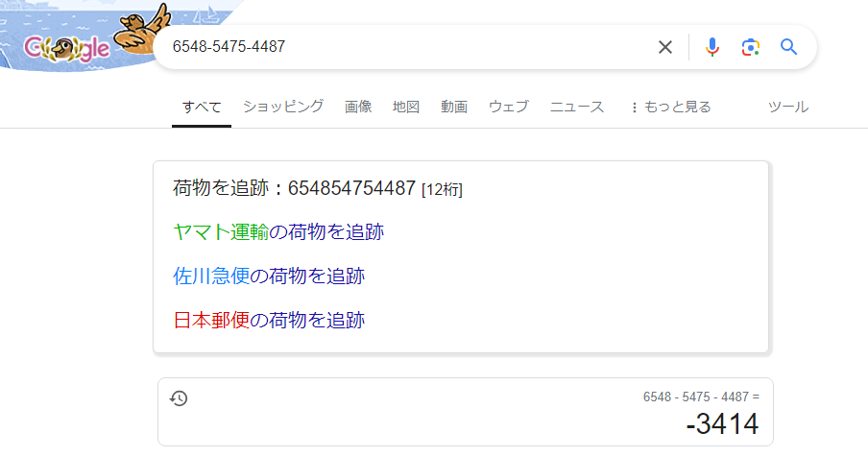
Task: Switch to ウェブ tab
Action: (x=509, y=107)
